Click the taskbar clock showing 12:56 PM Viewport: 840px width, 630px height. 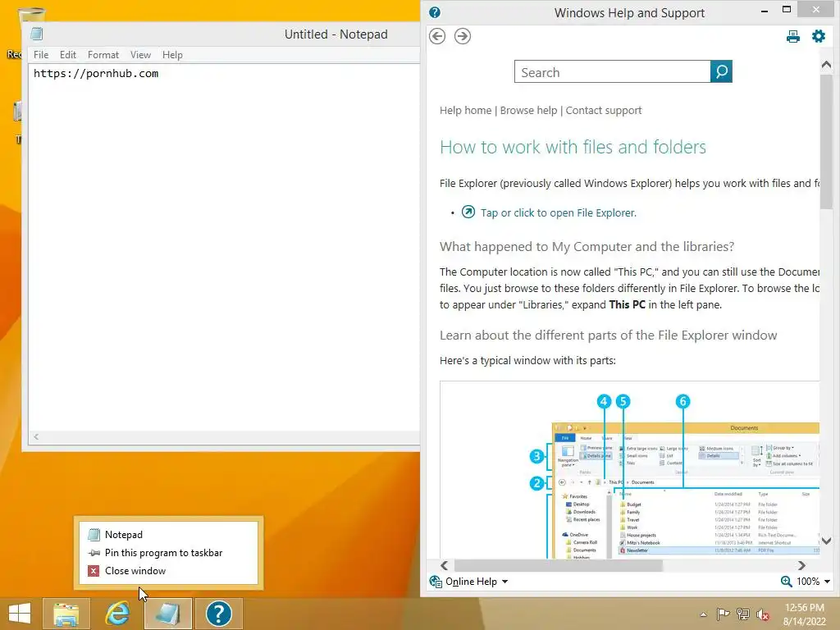[804, 614]
